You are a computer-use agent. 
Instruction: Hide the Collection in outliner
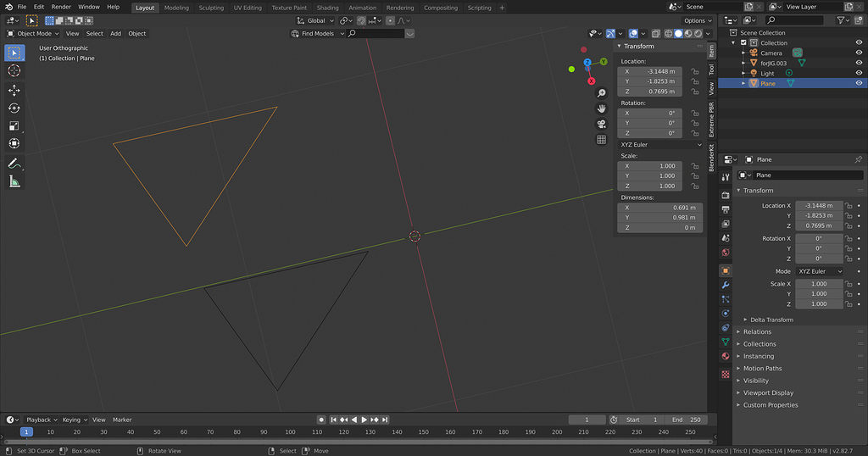(x=859, y=42)
